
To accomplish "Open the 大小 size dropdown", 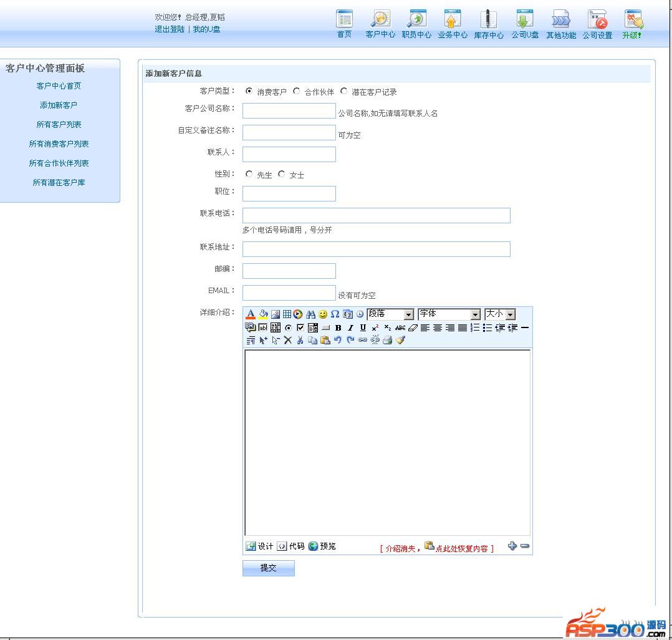I will (x=500, y=314).
